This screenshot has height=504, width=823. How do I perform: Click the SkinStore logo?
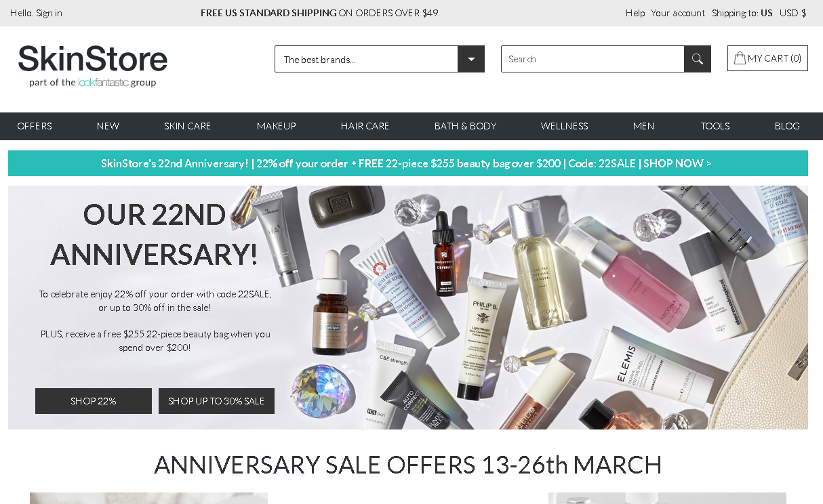pos(93,66)
